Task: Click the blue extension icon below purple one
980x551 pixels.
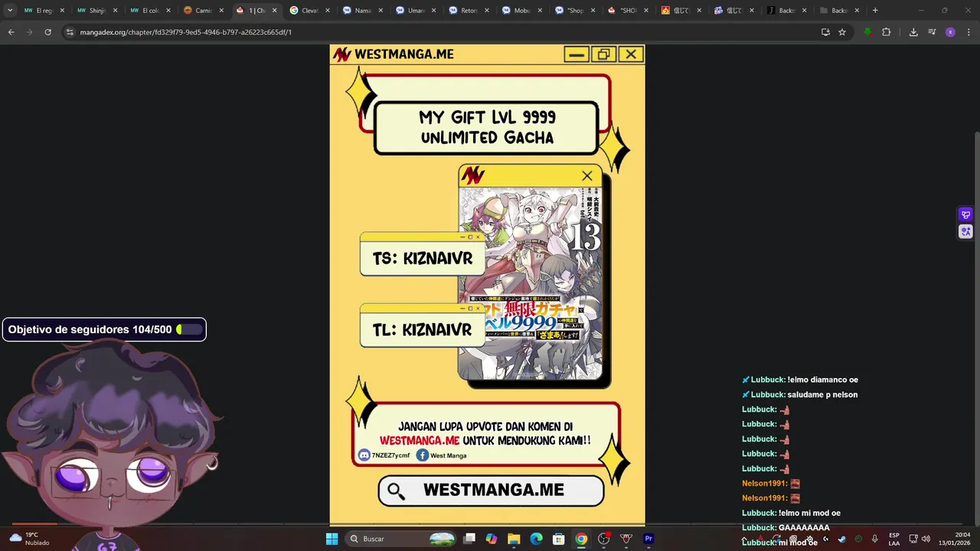Action: 965,231
